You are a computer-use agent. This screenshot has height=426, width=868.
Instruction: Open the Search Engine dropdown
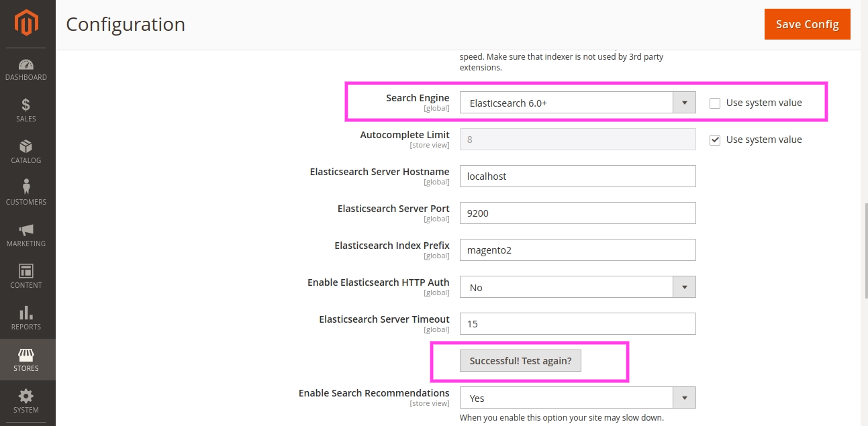click(577, 103)
